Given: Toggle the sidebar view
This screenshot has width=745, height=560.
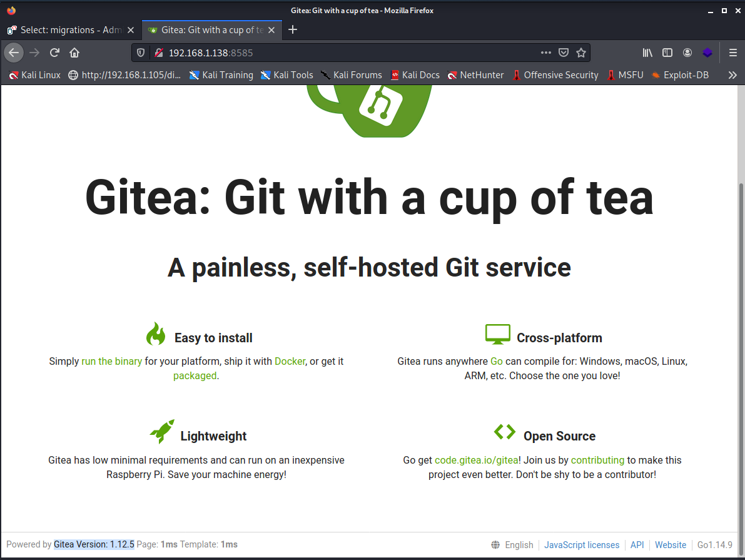Looking at the screenshot, I should pos(667,53).
